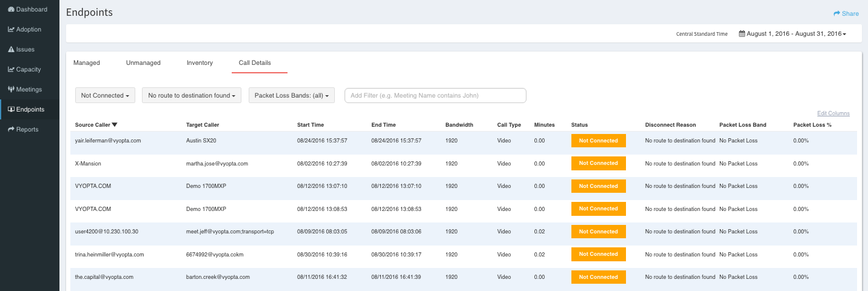Click the Edit Columns link
Image resolution: width=868 pixels, height=291 pixels.
coord(833,113)
